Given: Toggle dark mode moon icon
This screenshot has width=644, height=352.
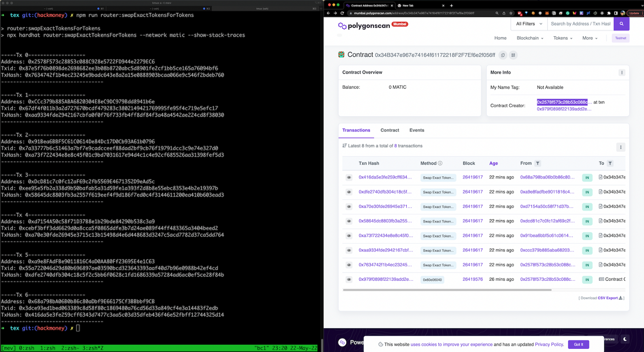Looking at the screenshot, I should 625,339.
